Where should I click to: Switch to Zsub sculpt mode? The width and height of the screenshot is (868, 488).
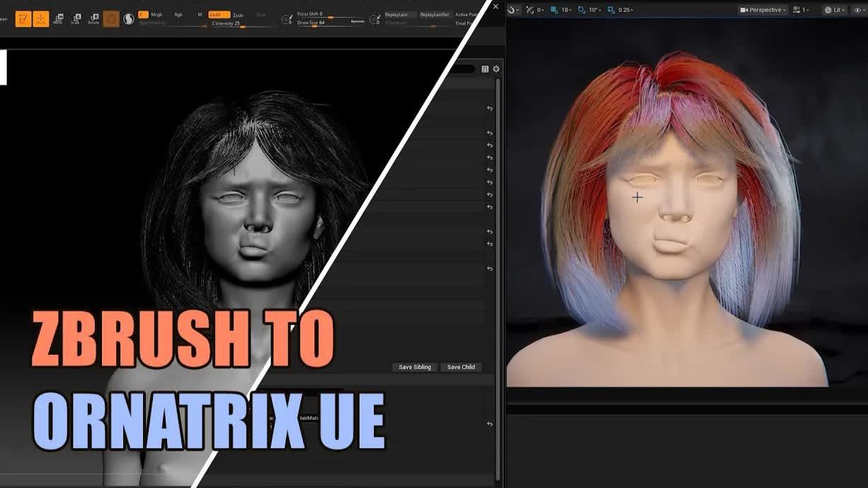[x=238, y=14]
